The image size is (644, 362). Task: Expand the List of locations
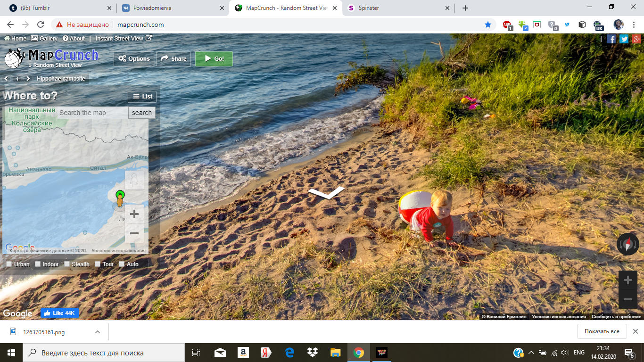coord(142,97)
